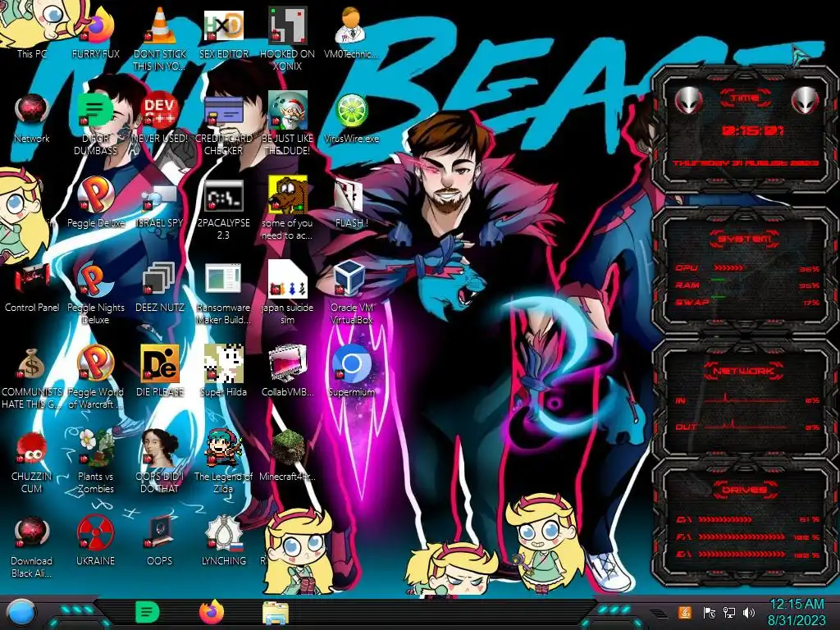Click the speaker volume tray icon
840x630 pixels.
[x=748, y=613]
